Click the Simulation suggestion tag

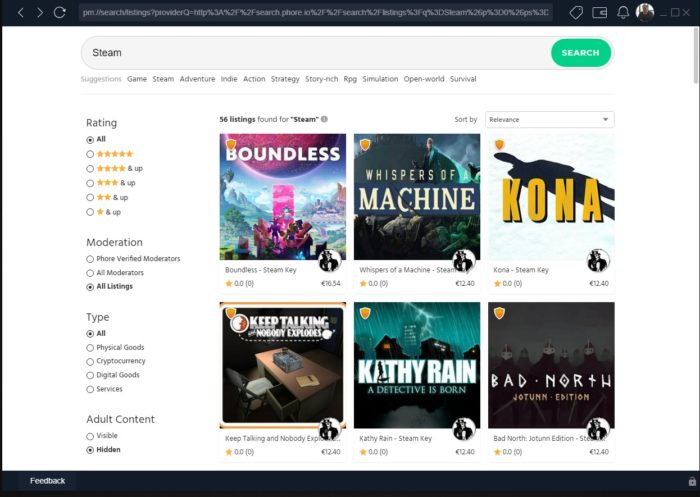380,79
